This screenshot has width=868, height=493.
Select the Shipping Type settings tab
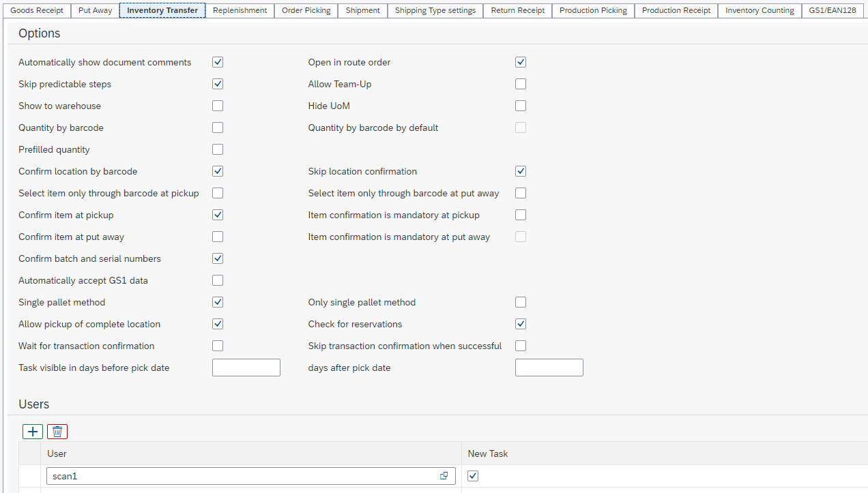tap(435, 10)
